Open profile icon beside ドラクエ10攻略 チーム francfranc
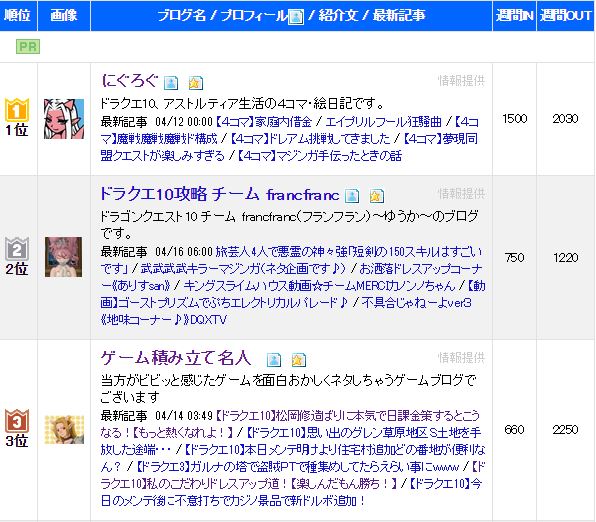The height and width of the screenshot is (522, 596). (352, 195)
